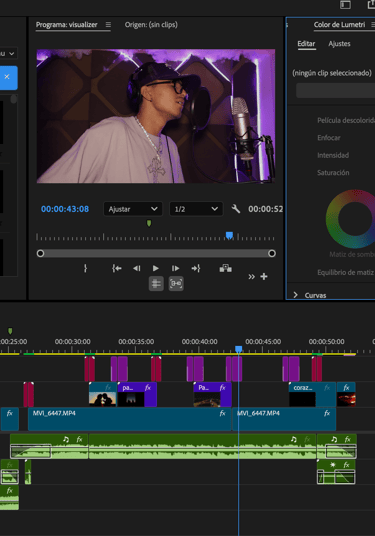Select the blue fx clip at far left
This screenshot has width=375, height=536.
click(x=10, y=419)
